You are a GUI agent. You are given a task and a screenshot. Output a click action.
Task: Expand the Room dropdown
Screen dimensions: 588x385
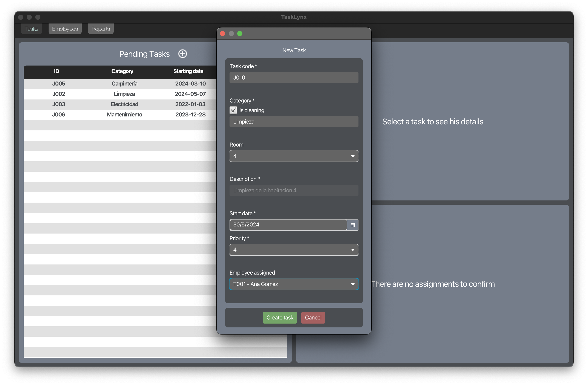click(x=294, y=156)
